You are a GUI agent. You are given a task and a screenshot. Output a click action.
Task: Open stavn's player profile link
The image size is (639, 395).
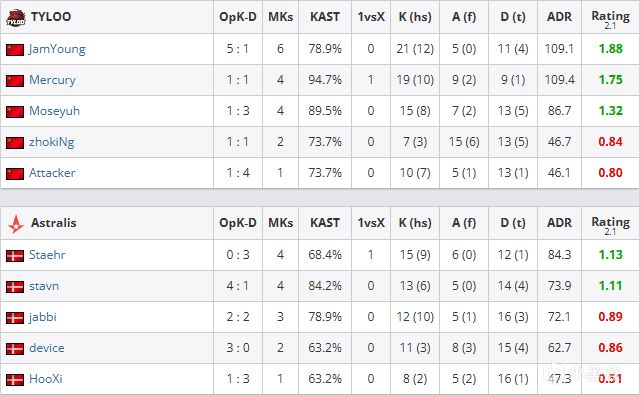44,286
